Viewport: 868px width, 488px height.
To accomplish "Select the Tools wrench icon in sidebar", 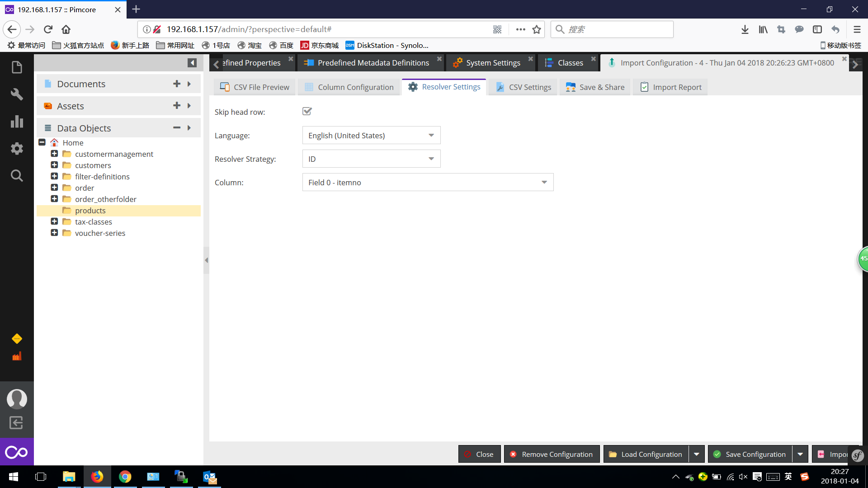I will coord(17,94).
